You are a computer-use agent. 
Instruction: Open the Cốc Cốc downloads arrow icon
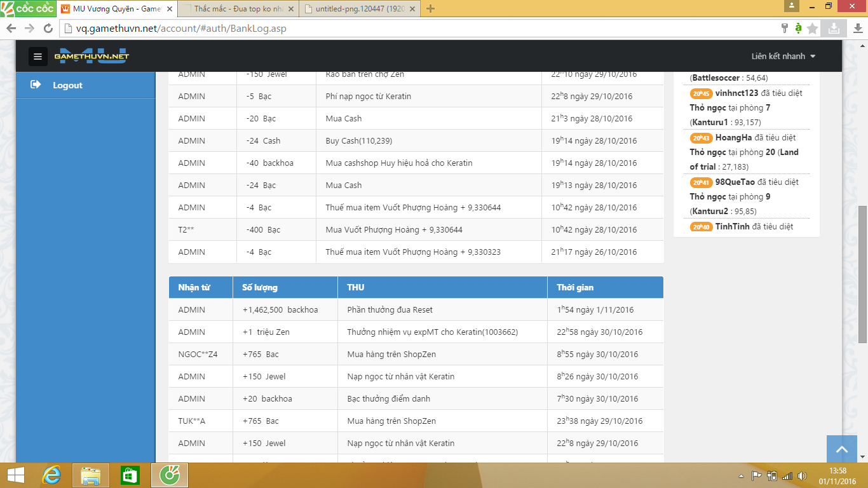tap(857, 29)
